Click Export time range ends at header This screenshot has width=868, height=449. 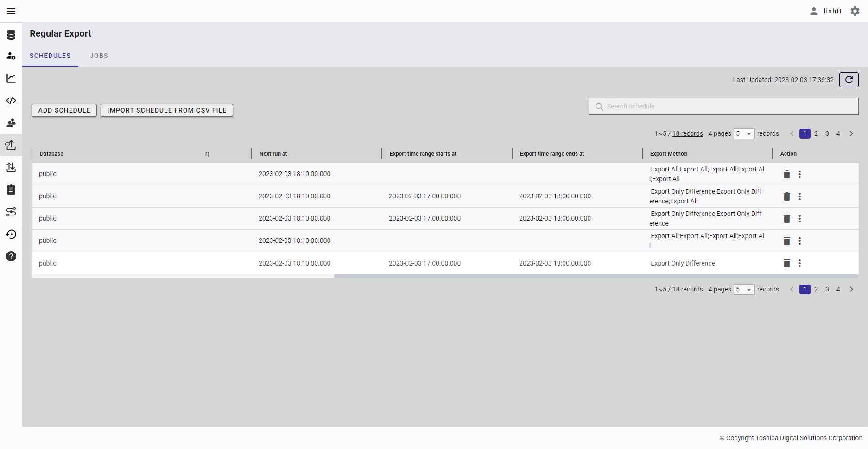[552, 154]
